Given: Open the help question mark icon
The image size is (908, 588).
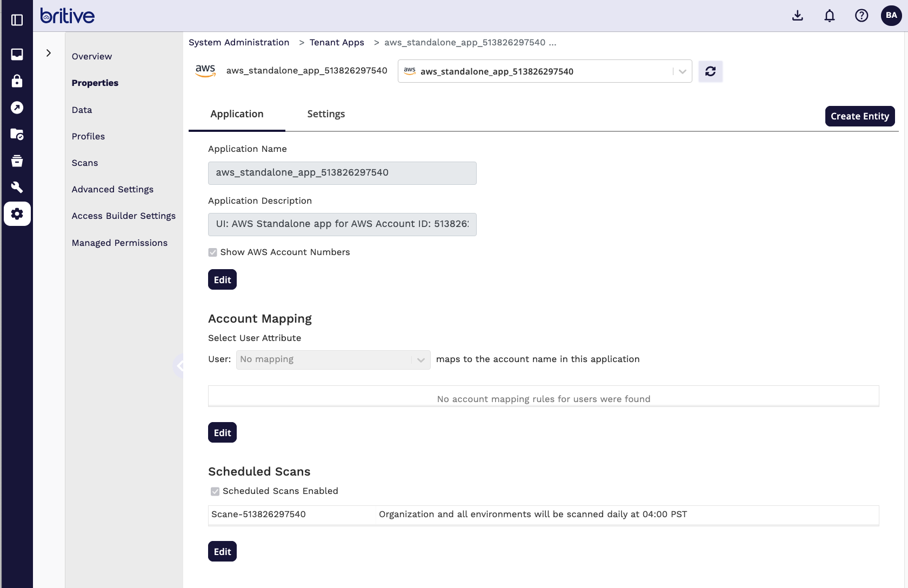Looking at the screenshot, I should tap(861, 16).
